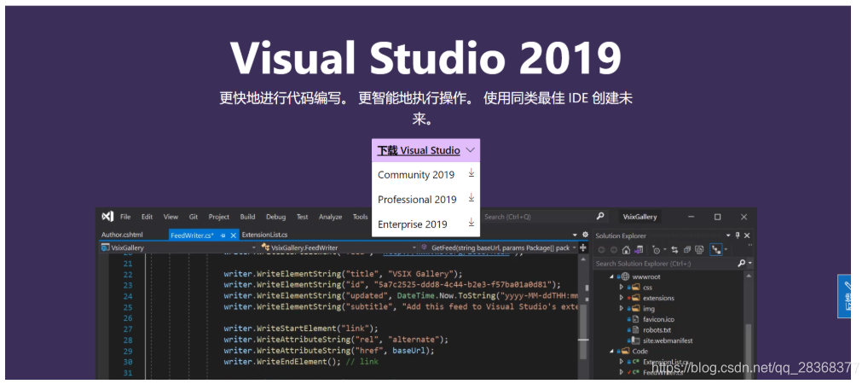
Task: Close the FeedWriter.cs tab
Action: [x=233, y=235]
